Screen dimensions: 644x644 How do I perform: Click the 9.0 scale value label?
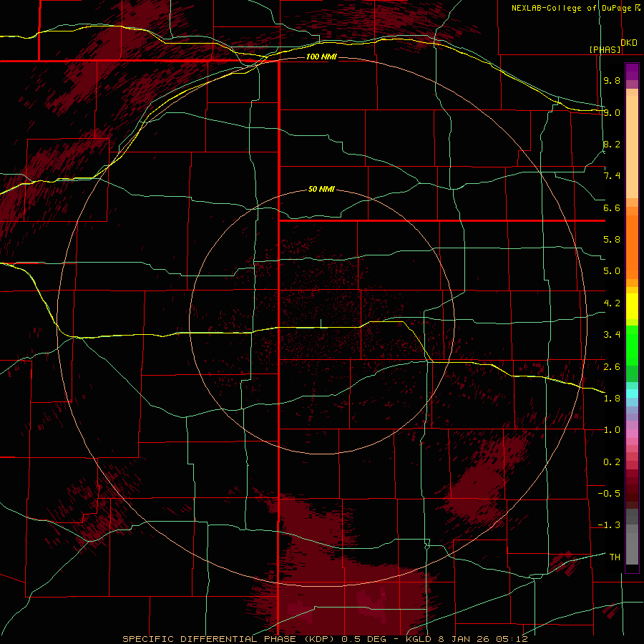[612, 112]
